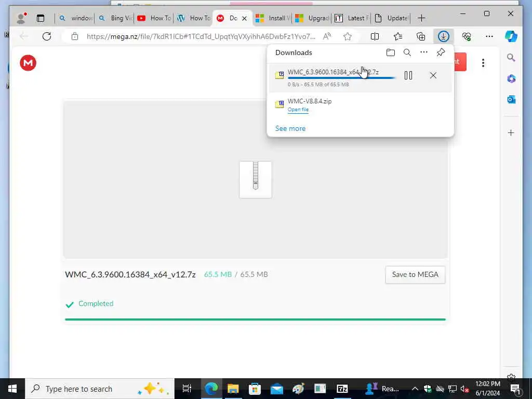Switch to the 'window' search tab
Screen dimensions: 532x399
pyautogui.click(x=75, y=18)
